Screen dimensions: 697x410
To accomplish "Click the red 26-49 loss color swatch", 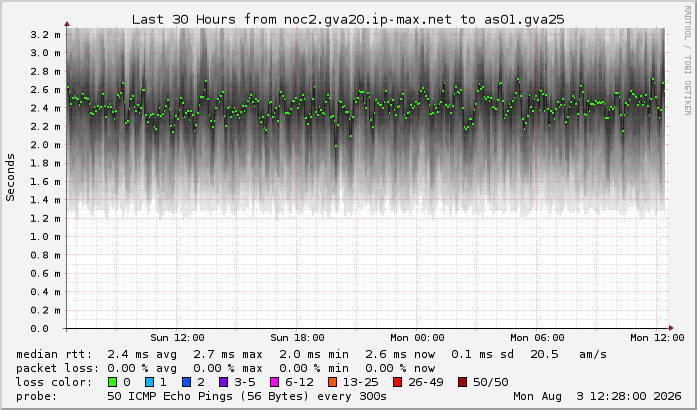I will point(397,382).
